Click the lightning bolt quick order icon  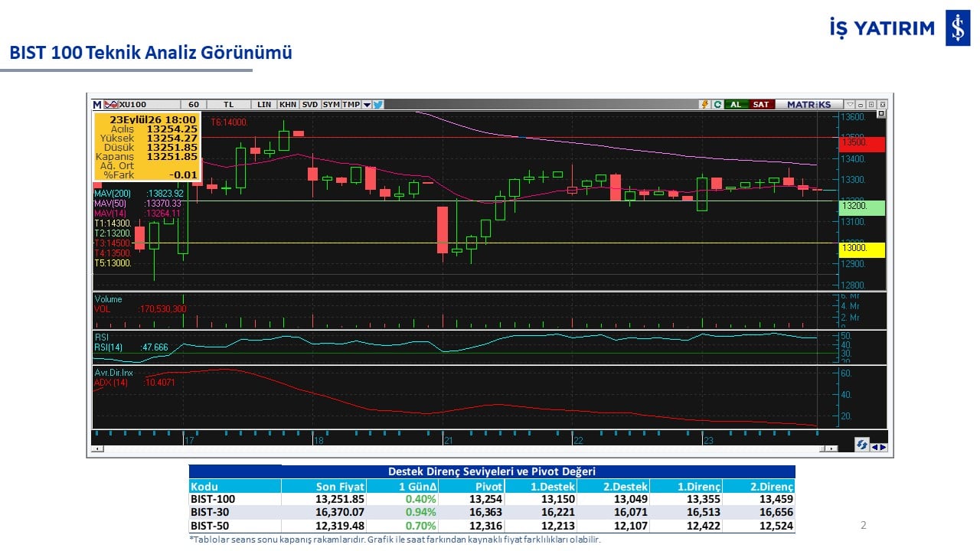pos(705,105)
